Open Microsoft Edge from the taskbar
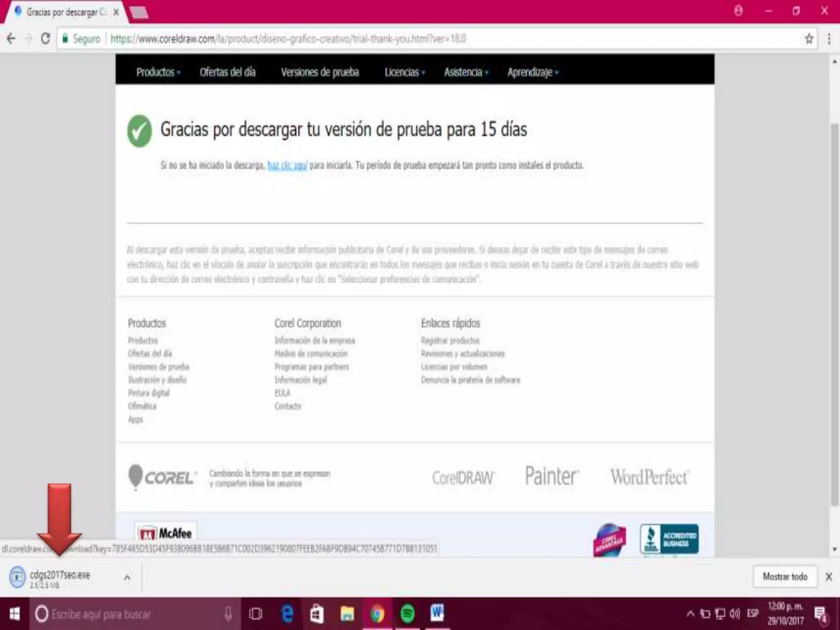This screenshot has width=840, height=630. pos(288,614)
